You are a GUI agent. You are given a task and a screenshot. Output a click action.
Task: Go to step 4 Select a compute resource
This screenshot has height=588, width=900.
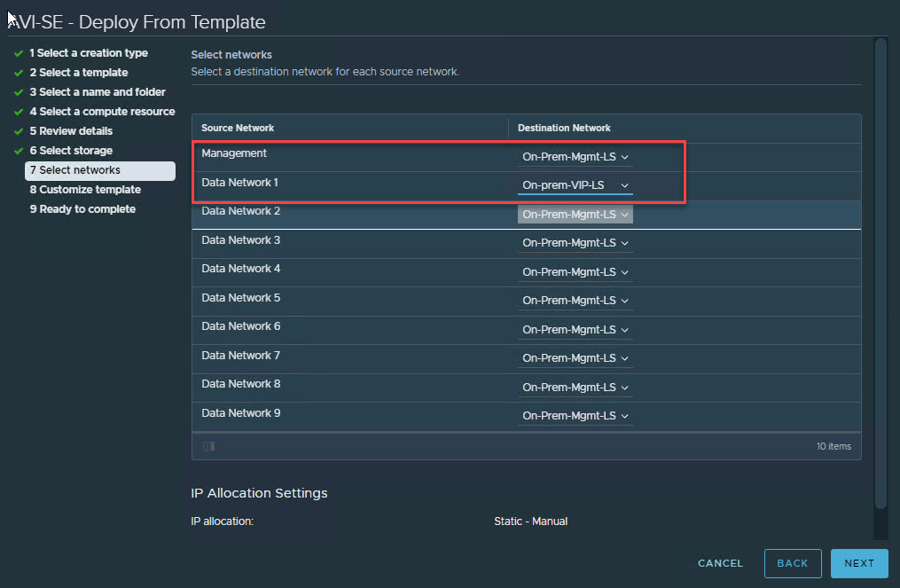coord(102,112)
